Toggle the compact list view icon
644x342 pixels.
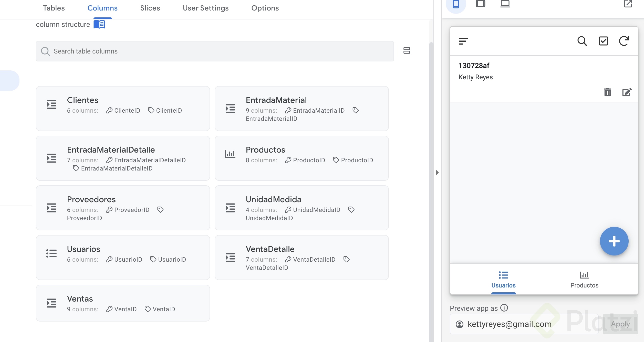point(407,50)
